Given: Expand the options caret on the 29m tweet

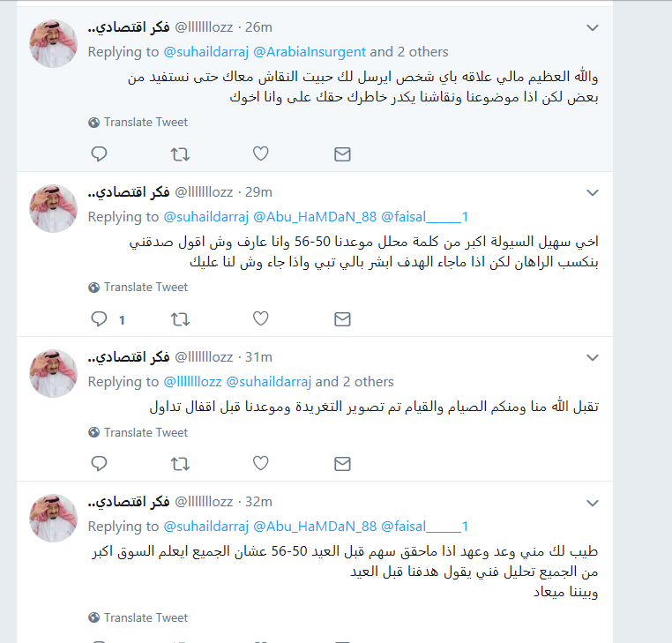Looking at the screenshot, I should pos(593,193).
